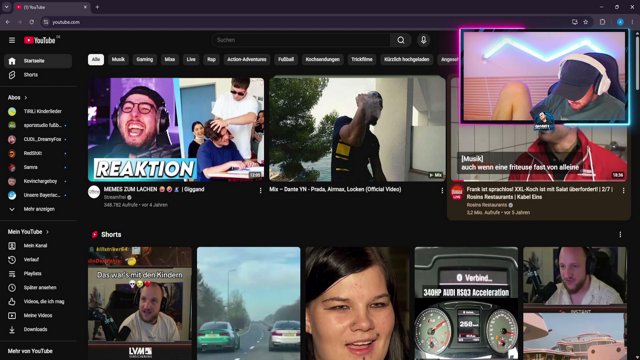
Task: Bookmark page with star icon
Action: 586,22
